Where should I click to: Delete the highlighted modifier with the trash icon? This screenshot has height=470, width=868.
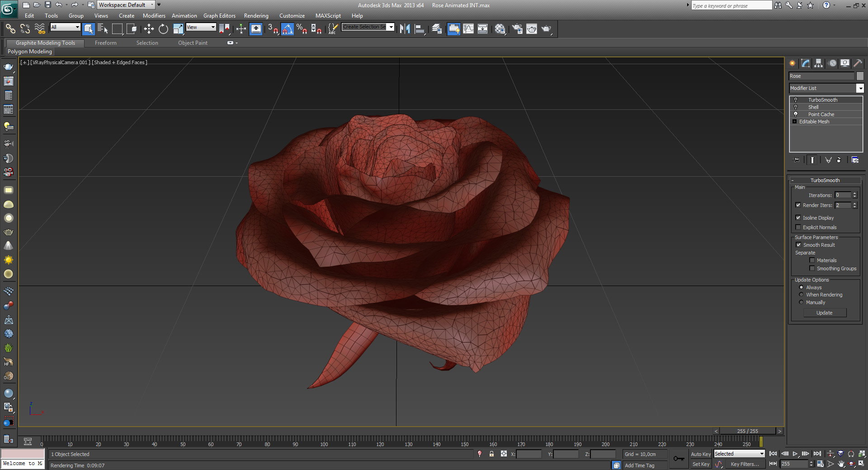pyautogui.click(x=840, y=160)
